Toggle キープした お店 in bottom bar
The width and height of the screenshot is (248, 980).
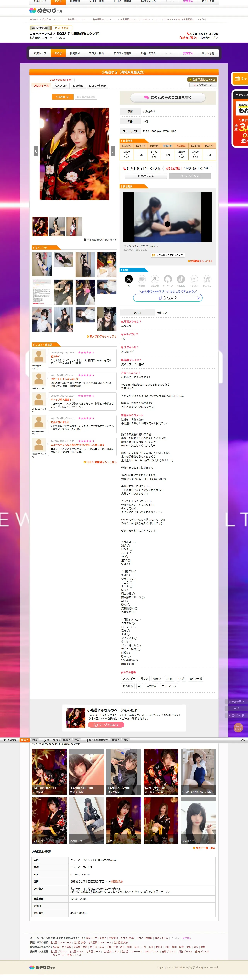click(x=76, y=740)
